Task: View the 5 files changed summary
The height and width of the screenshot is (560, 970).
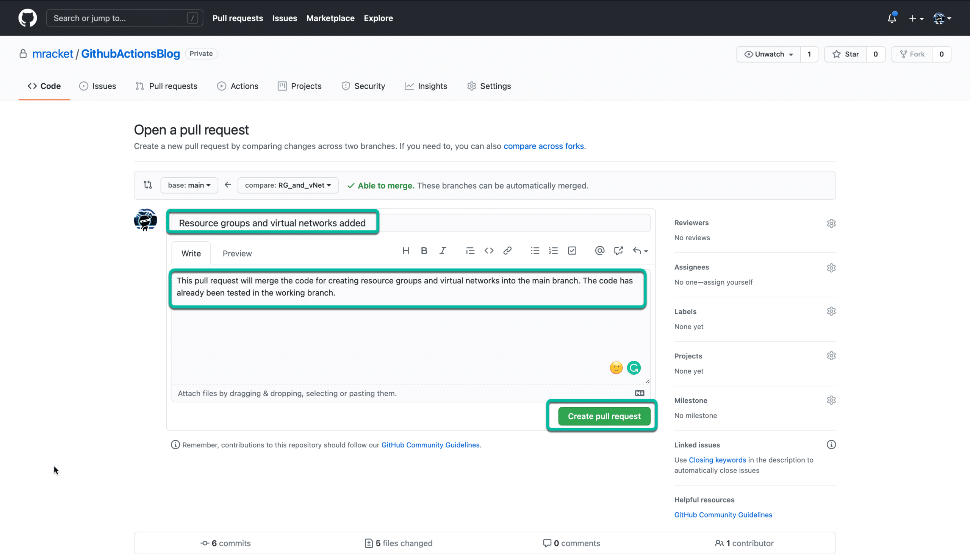Action: 399,543
